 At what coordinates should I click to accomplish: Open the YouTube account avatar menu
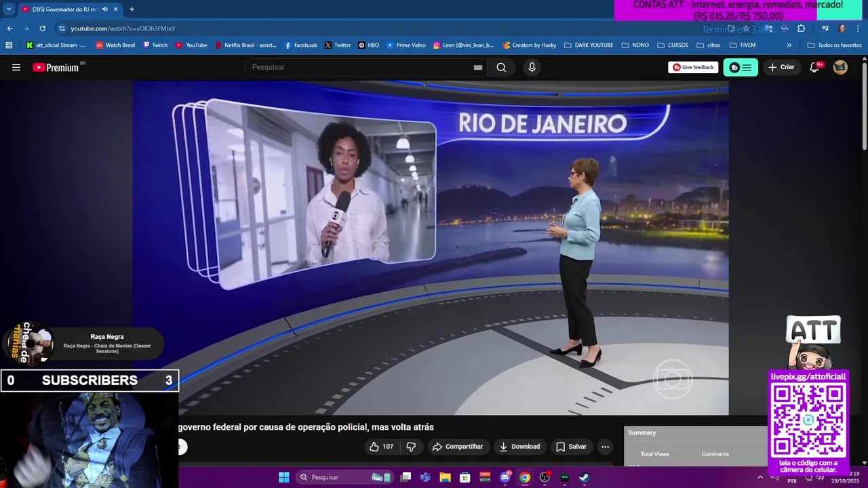pyautogui.click(x=840, y=67)
